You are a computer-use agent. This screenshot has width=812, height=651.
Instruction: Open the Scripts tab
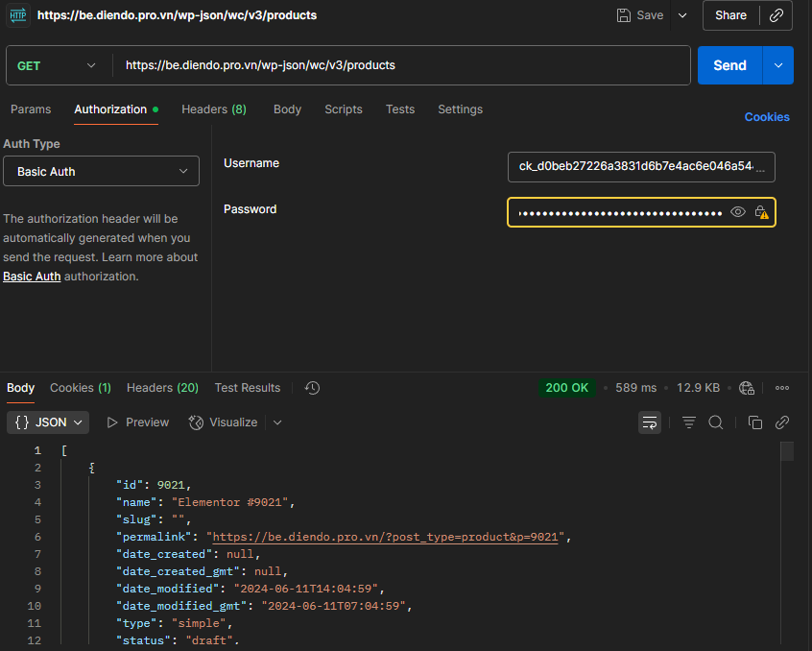pos(344,109)
